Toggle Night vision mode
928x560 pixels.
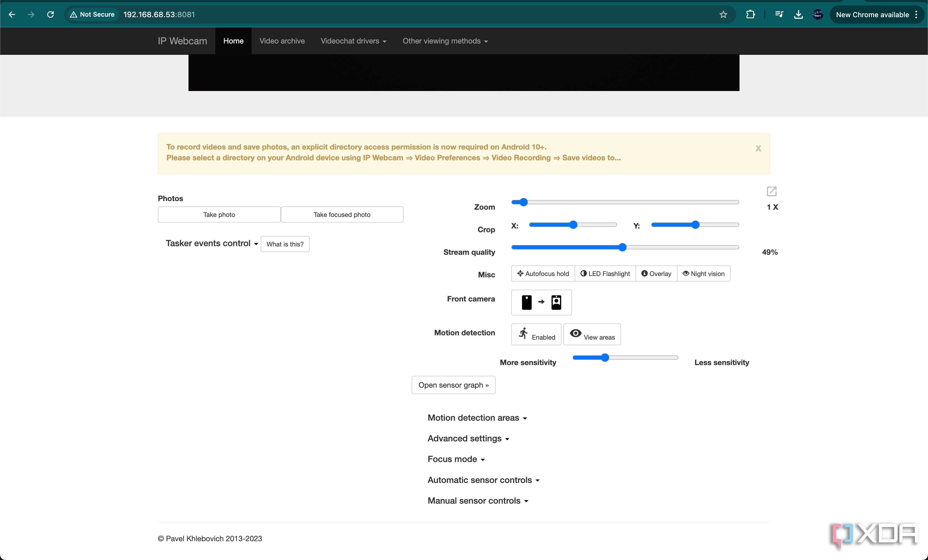click(x=703, y=273)
